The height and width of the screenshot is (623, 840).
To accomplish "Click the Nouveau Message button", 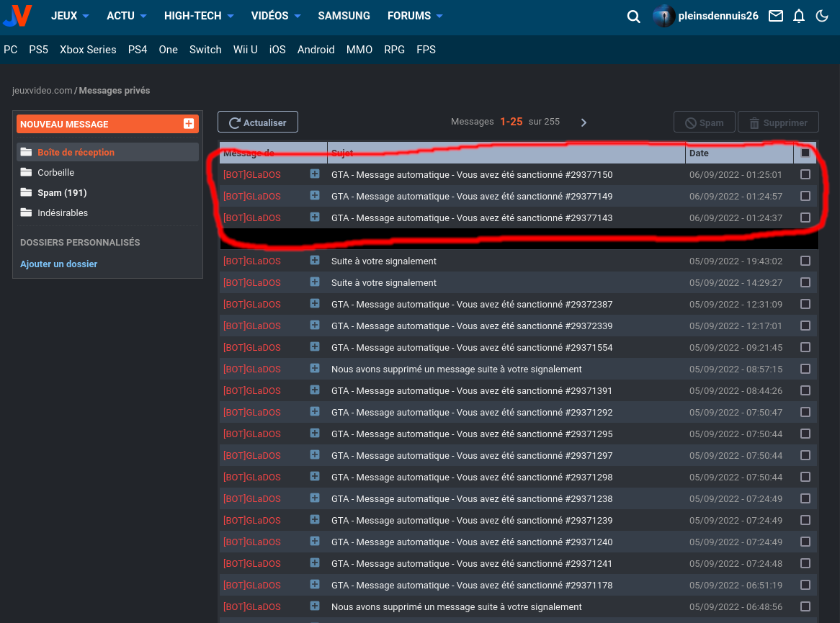I will click(x=107, y=124).
